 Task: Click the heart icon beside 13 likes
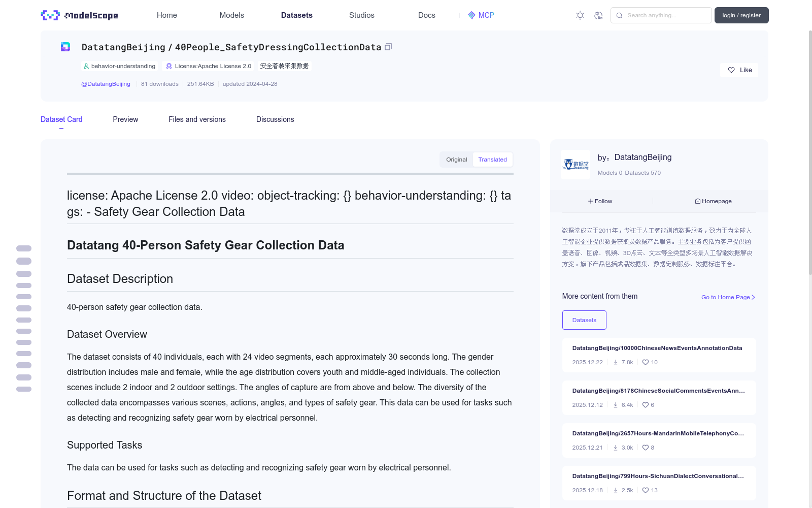point(646,490)
